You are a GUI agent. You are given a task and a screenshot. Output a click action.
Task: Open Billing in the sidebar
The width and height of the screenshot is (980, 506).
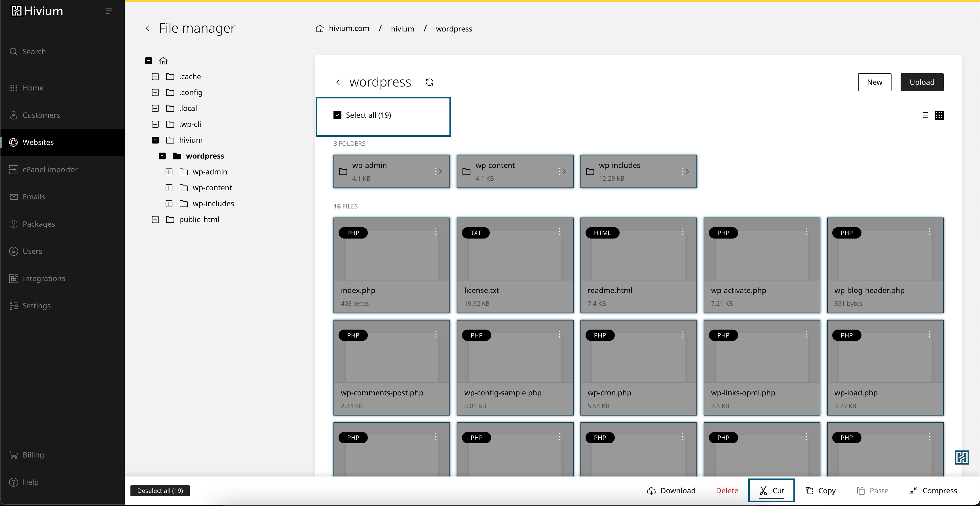pyautogui.click(x=62, y=455)
